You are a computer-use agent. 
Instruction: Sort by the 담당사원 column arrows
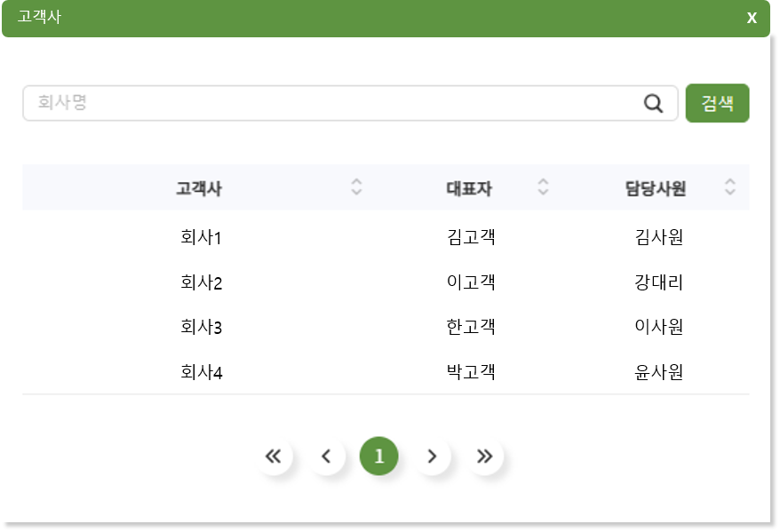[x=729, y=187]
